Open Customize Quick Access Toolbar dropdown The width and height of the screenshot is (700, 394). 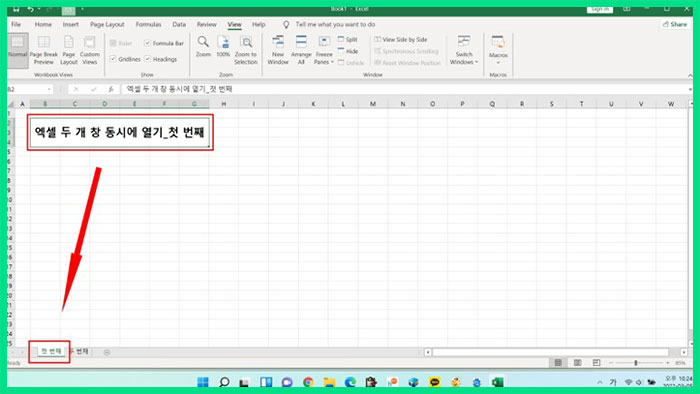point(82,9)
